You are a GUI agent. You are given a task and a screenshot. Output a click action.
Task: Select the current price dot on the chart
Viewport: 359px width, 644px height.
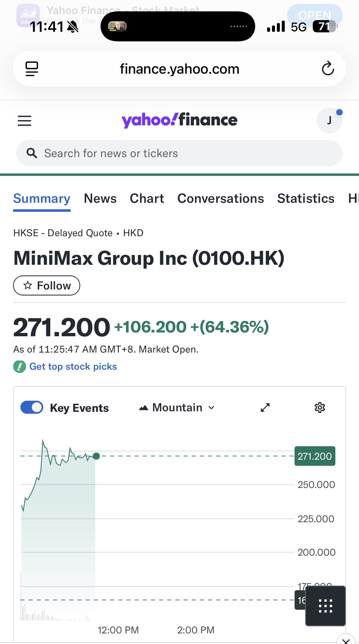96,456
